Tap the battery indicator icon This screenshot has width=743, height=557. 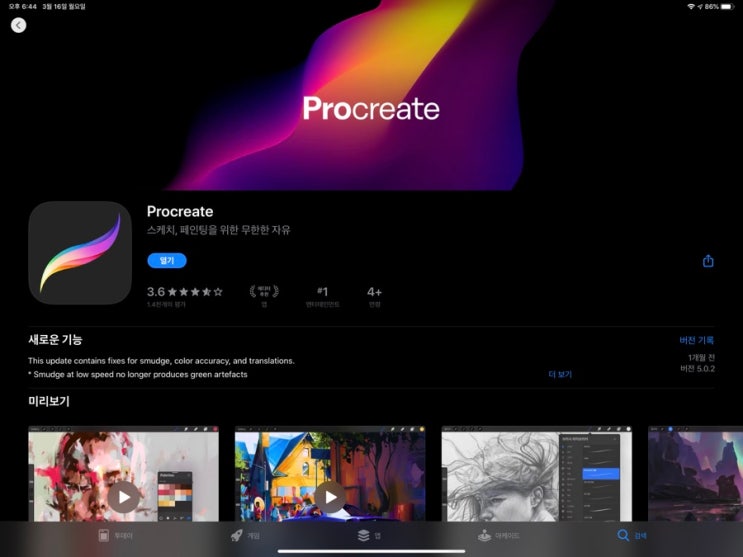point(728,7)
